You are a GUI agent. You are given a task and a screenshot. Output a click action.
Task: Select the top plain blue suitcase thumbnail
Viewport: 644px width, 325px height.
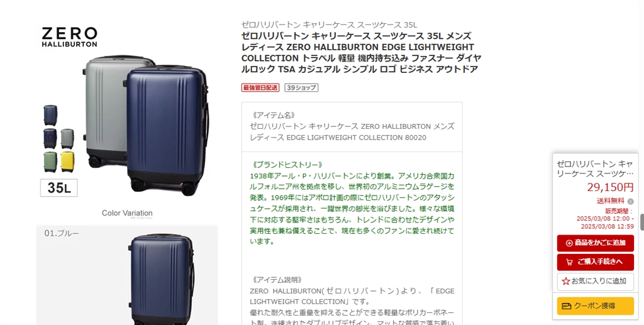point(50,115)
